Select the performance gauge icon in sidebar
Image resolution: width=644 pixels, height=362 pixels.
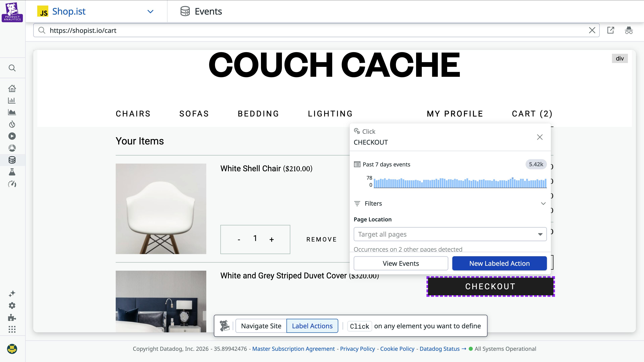click(12, 184)
